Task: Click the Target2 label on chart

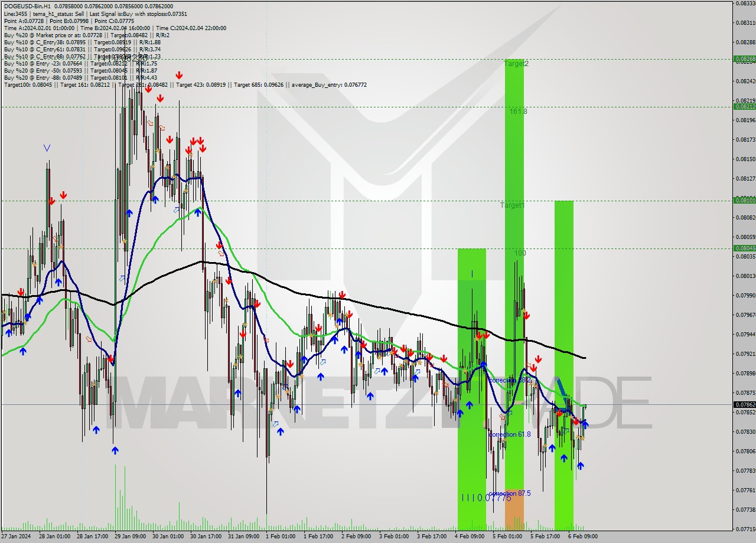Action: click(516, 63)
